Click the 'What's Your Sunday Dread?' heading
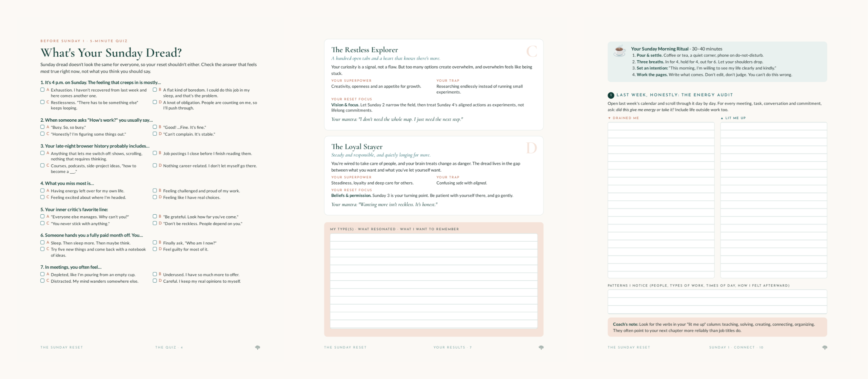 tap(111, 53)
